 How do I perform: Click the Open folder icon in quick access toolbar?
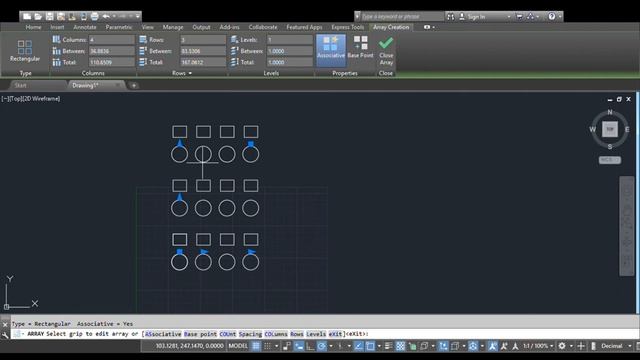pyautogui.click(x=38, y=16)
